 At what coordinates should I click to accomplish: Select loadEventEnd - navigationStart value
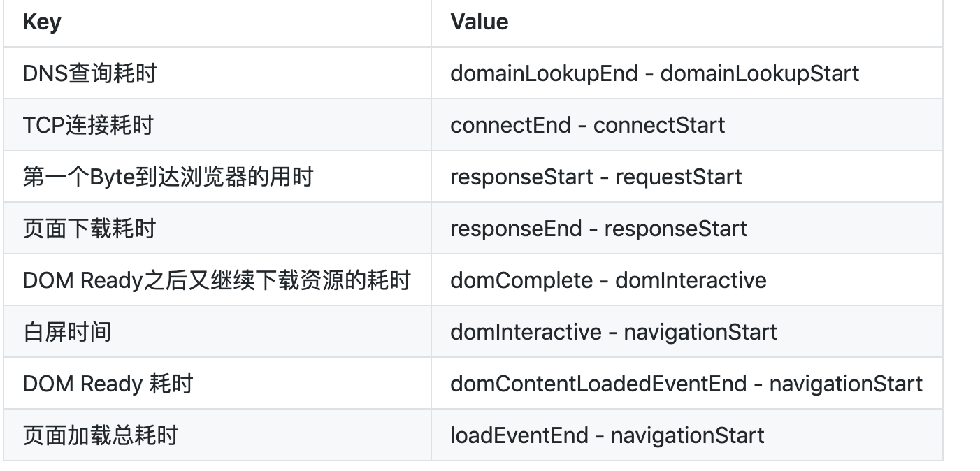(686, 435)
